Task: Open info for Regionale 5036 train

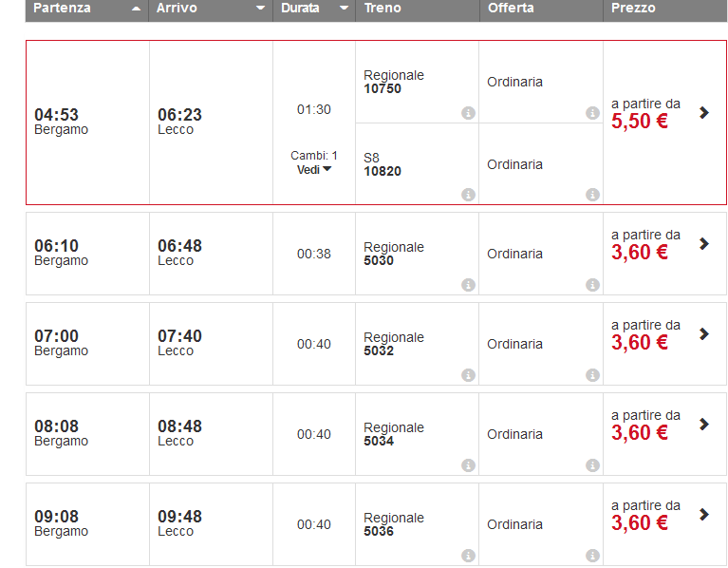Action: [x=468, y=556]
